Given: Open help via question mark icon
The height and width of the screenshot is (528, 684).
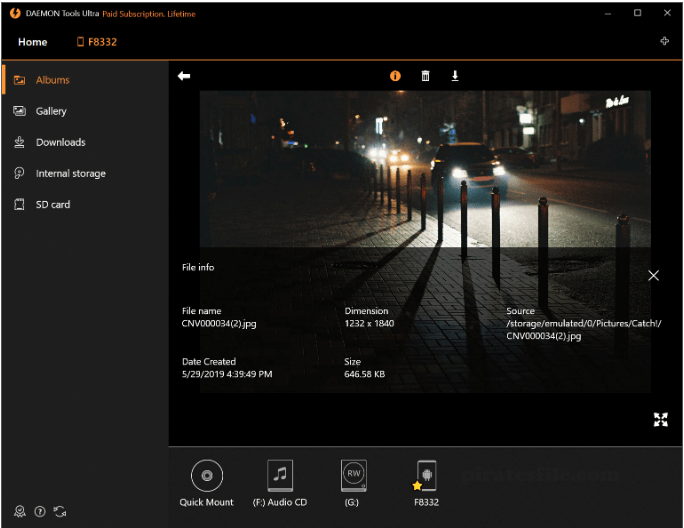Looking at the screenshot, I should tap(40, 511).
